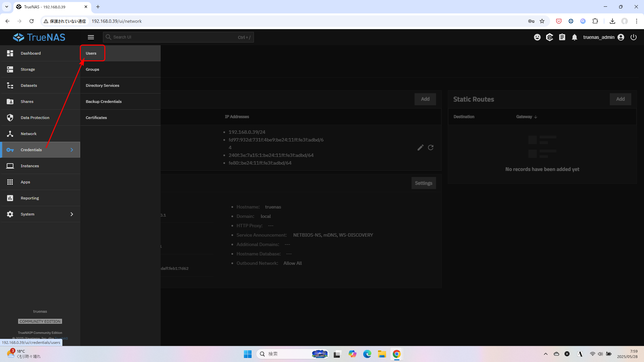This screenshot has width=644, height=362.
Task: Select the Network sidebar item label
Action: pos(29,134)
